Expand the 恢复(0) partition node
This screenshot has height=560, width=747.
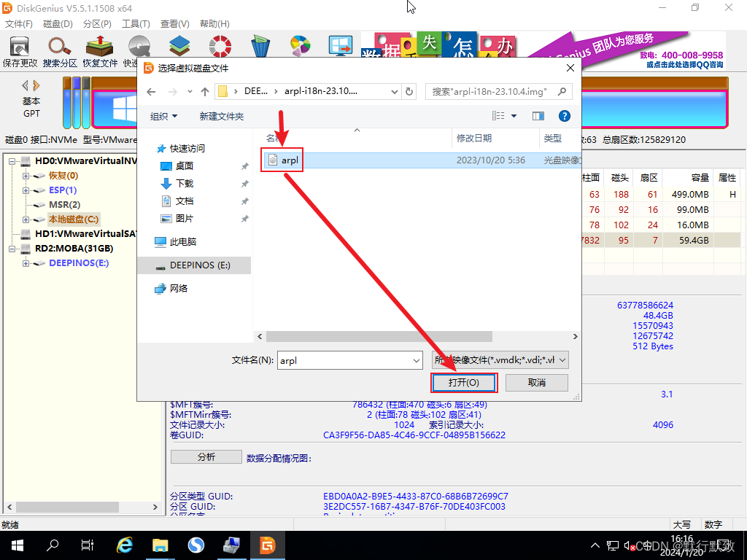26,176
